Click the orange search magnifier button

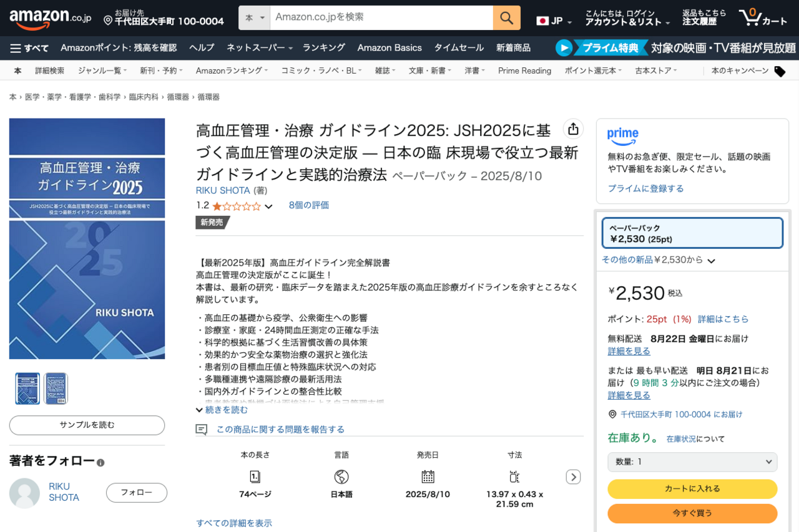point(506,17)
